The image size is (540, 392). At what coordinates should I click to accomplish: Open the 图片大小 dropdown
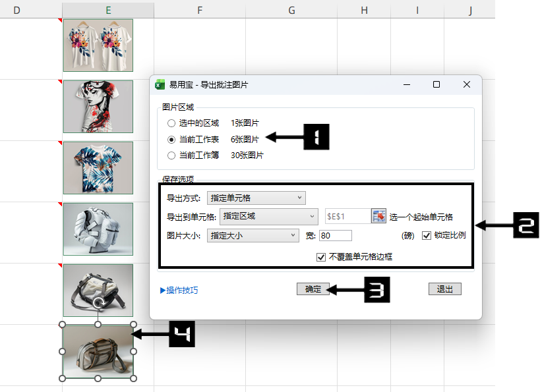click(x=253, y=235)
